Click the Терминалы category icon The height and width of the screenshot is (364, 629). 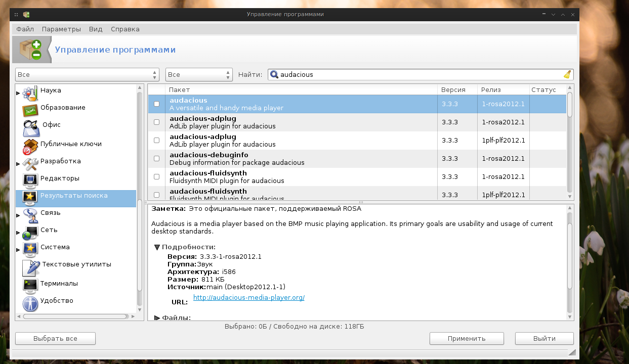(30, 285)
